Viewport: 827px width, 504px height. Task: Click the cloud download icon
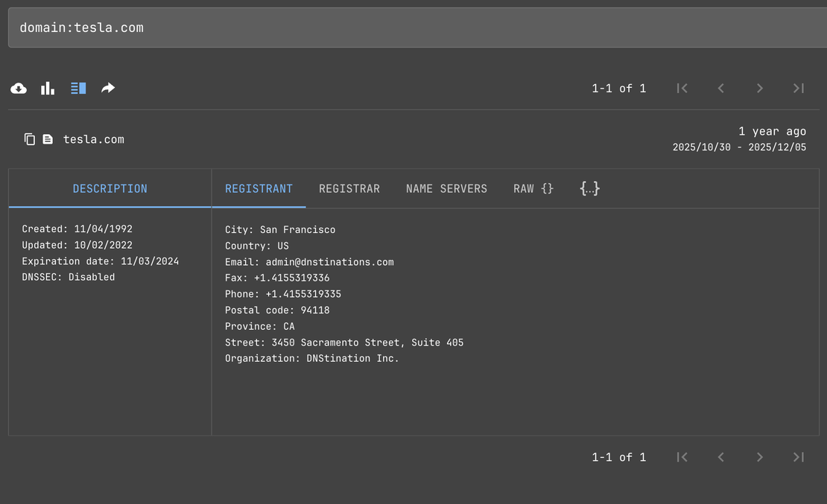click(19, 89)
